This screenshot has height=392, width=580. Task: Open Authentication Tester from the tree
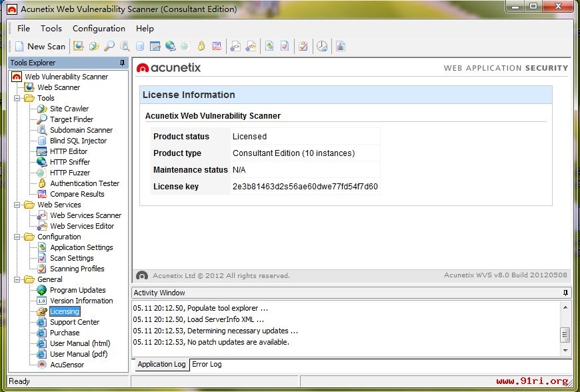pyautogui.click(x=85, y=183)
